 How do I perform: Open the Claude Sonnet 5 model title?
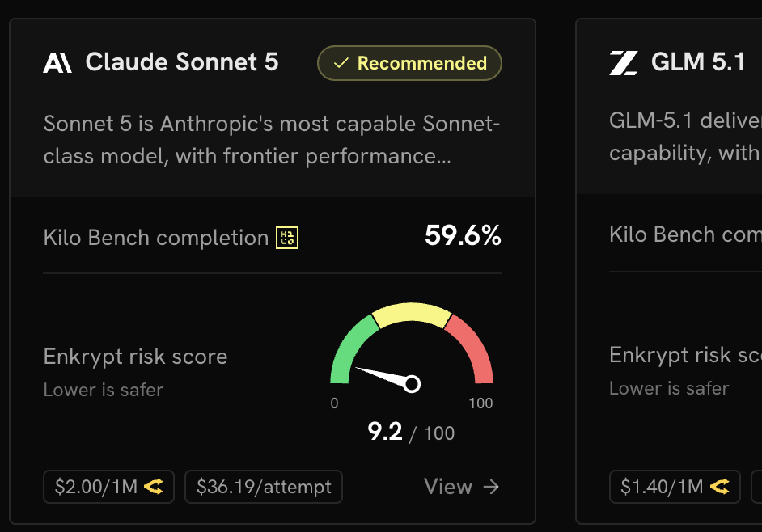[182, 62]
